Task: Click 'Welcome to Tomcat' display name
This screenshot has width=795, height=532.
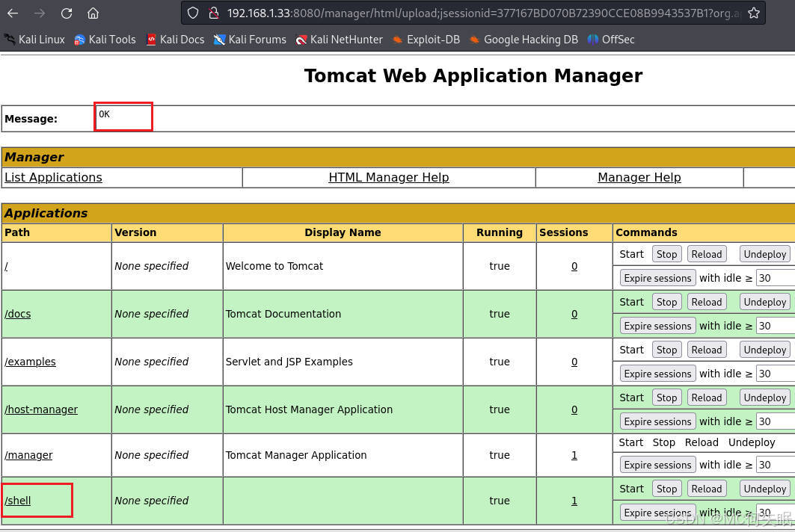Action: tap(274, 266)
